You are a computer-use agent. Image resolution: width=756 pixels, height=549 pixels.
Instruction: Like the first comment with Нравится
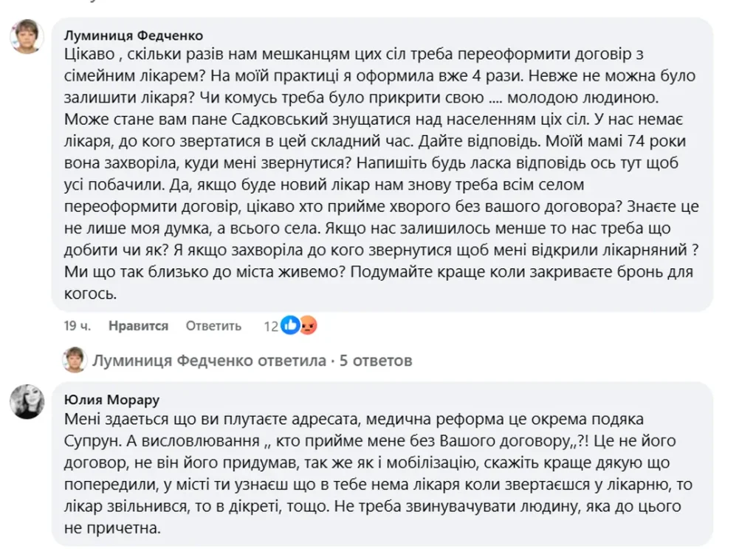pos(138,326)
